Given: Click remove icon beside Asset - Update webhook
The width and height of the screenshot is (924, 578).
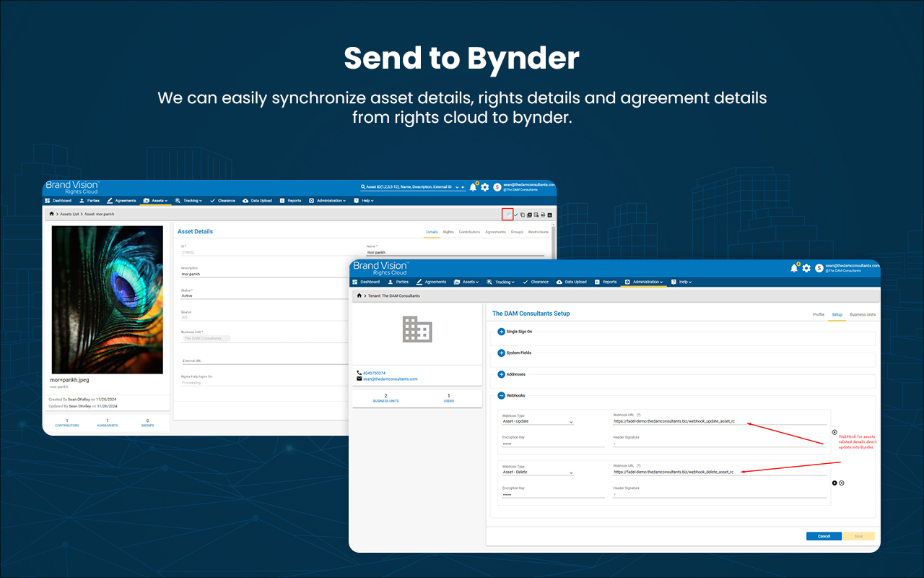Looking at the screenshot, I should click(x=834, y=432).
